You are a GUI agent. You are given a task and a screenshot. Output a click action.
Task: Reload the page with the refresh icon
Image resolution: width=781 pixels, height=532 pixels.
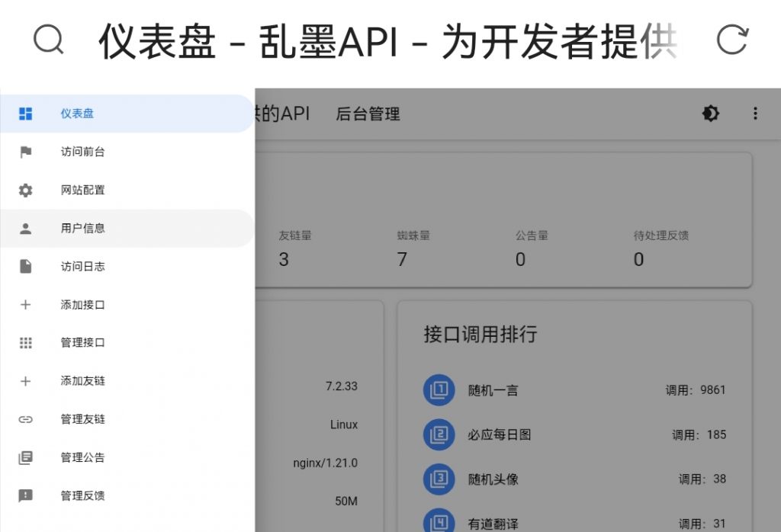coord(733,39)
